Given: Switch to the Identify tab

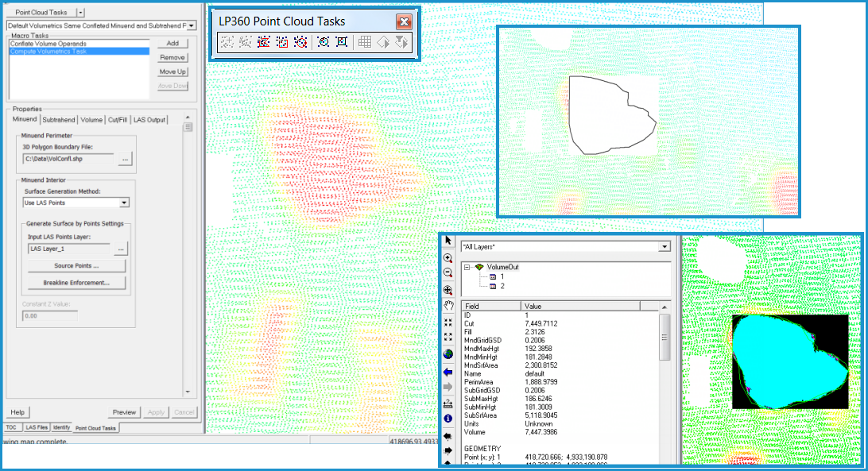Looking at the screenshot, I should (61, 427).
